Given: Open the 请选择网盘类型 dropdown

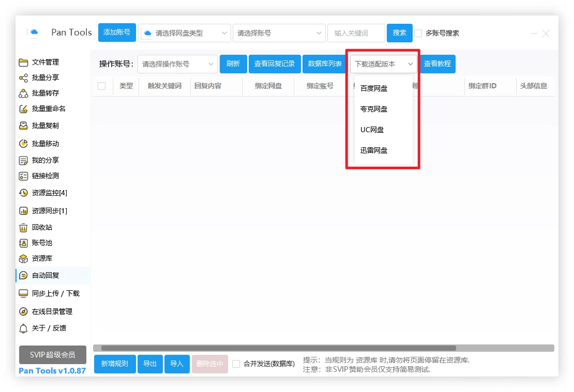Looking at the screenshot, I should click(x=185, y=33).
